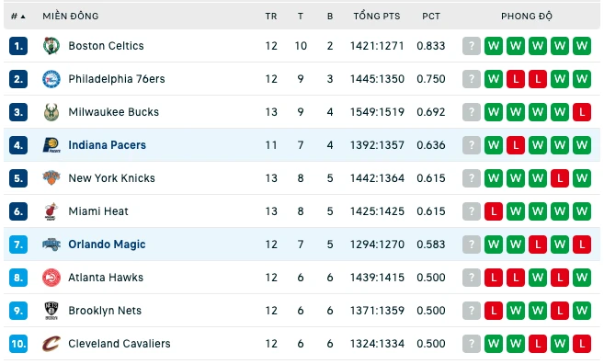Click Boston Celtics upcoming match question mark badge
The image size is (604, 364).
[471, 46]
